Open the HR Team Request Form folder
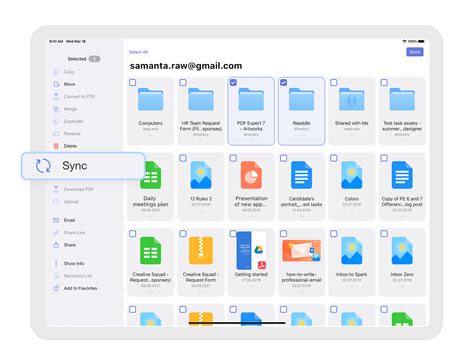Screen dimensions: 474x364 point(201,99)
